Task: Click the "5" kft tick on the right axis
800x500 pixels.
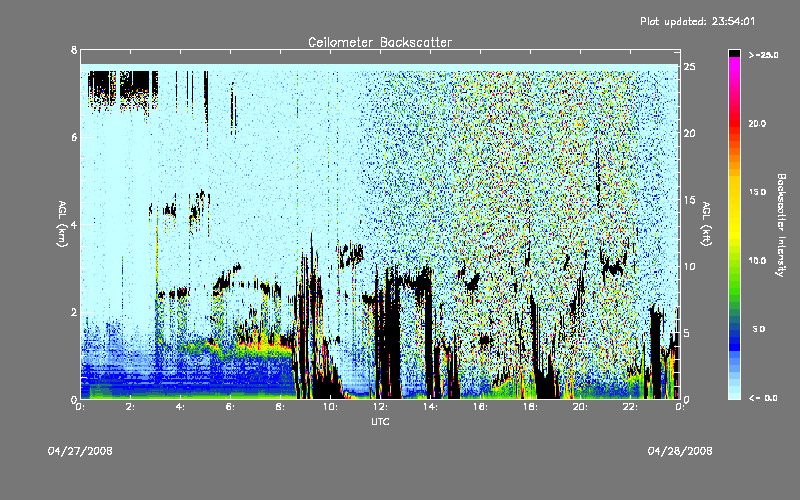Action: 687,333
